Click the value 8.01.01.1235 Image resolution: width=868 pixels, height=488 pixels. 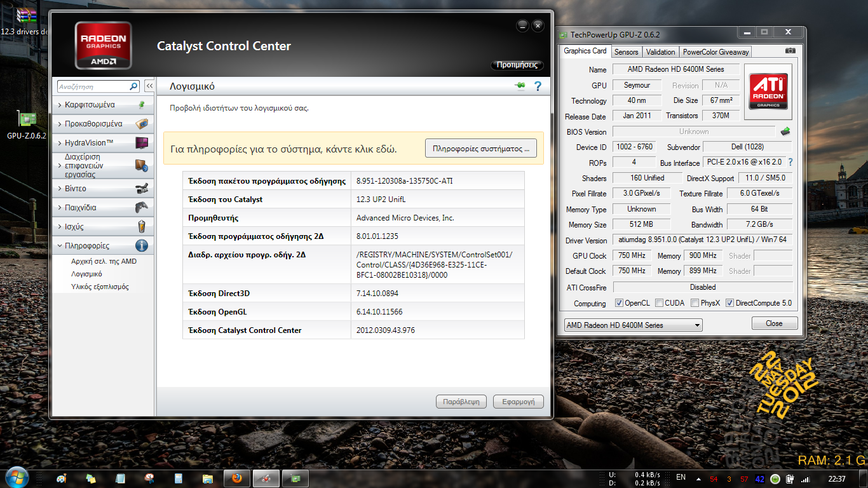[377, 236]
